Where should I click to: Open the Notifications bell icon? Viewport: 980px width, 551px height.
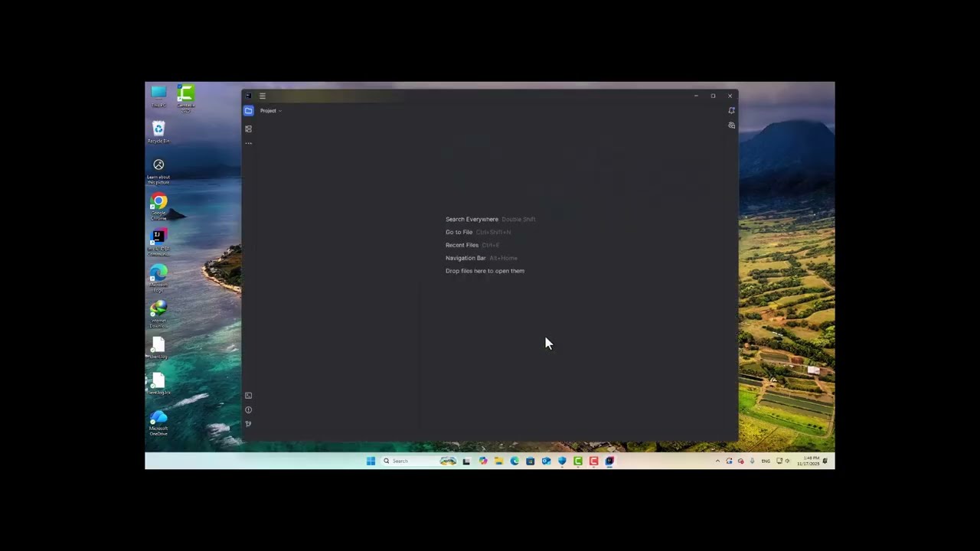click(x=731, y=110)
